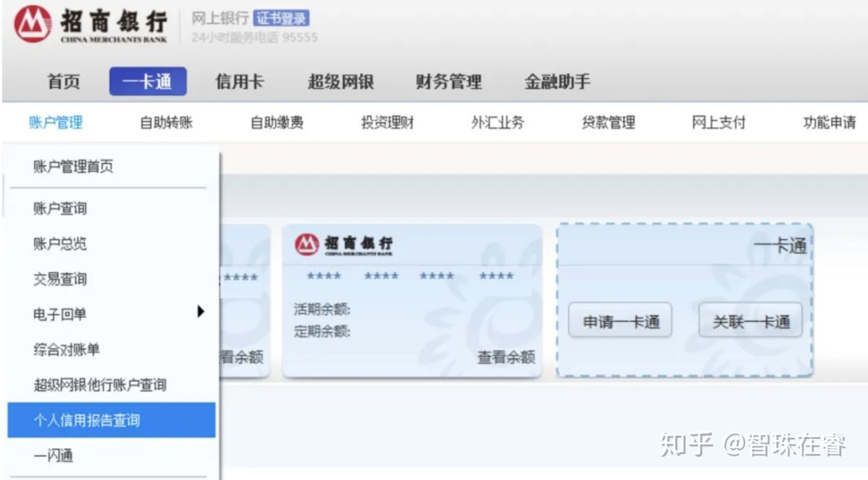Open the 账户管理 dropdown menu
868x480 pixels.
55,122
